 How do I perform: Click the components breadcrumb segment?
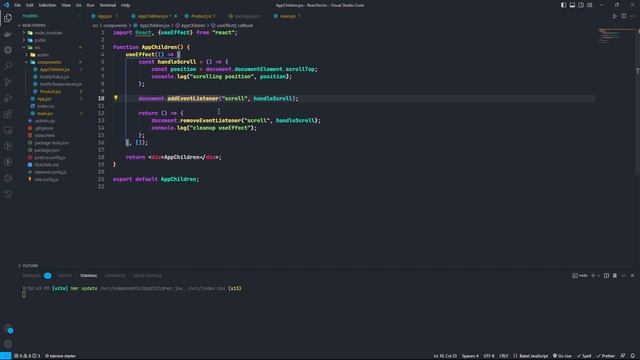point(115,25)
